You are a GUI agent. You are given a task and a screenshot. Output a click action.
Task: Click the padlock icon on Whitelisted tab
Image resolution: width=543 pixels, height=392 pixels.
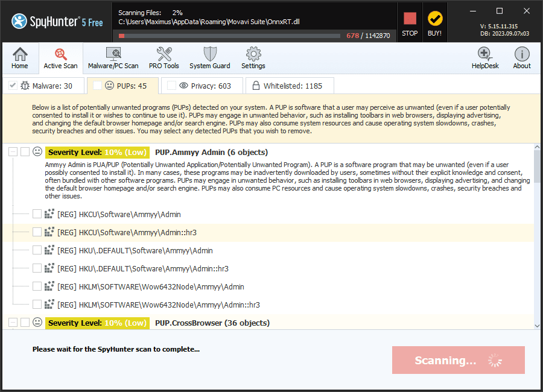(256, 86)
